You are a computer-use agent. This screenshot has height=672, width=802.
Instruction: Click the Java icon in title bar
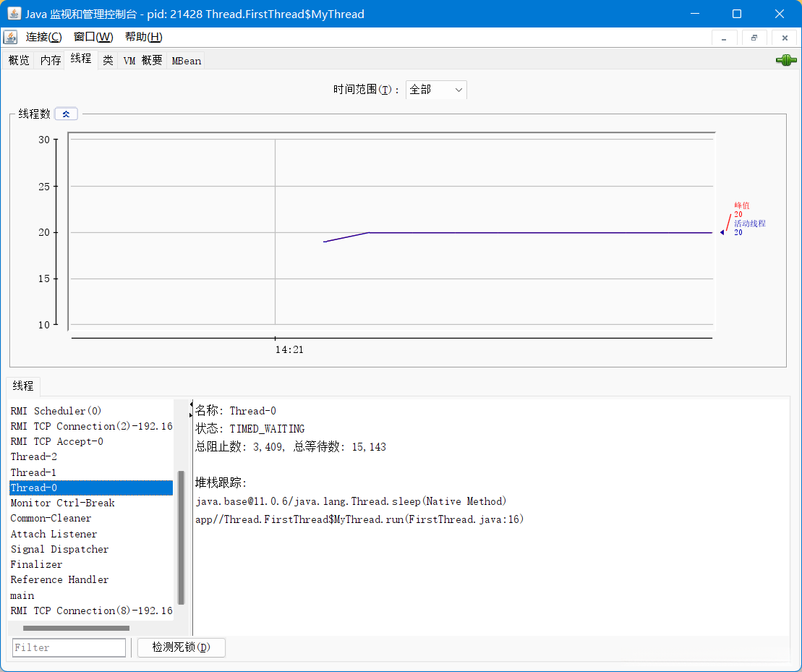point(14,14)
